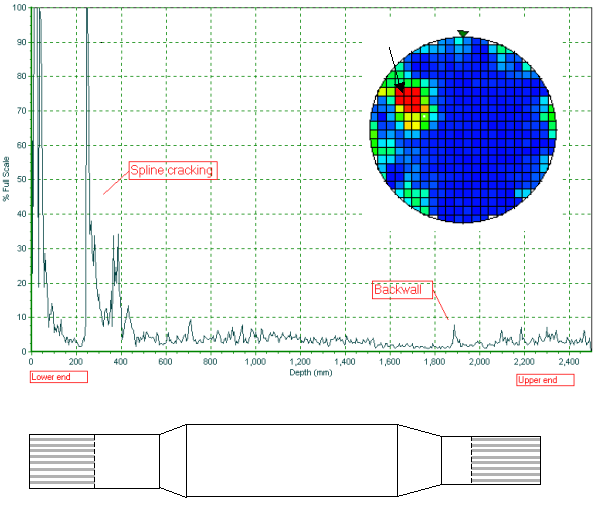The image size is (599, 505).
Task: Click the 2,400 depth axis tick label
Action: 569,361
